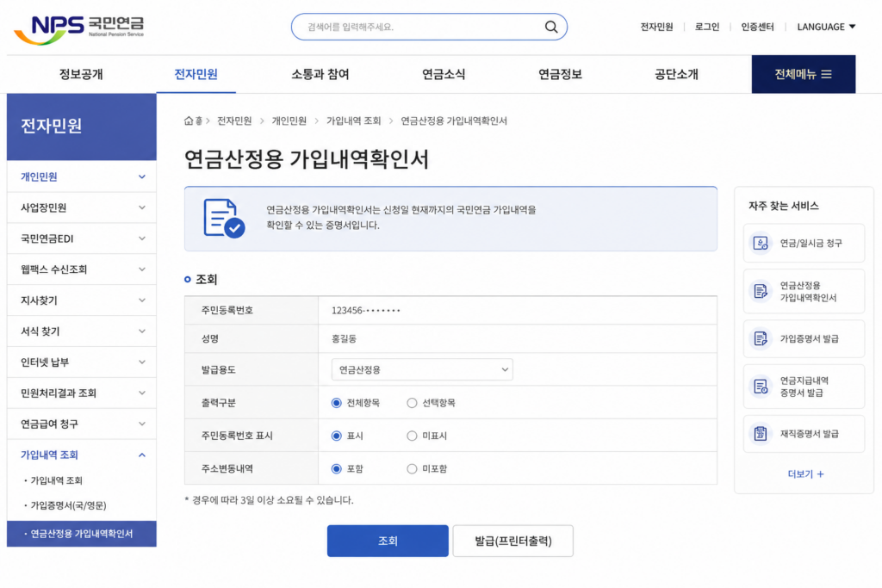The width and height of the screenshot is (882, 588).
Task: Click the 발급(프린터출력) button
Action: tap(513, 541)
